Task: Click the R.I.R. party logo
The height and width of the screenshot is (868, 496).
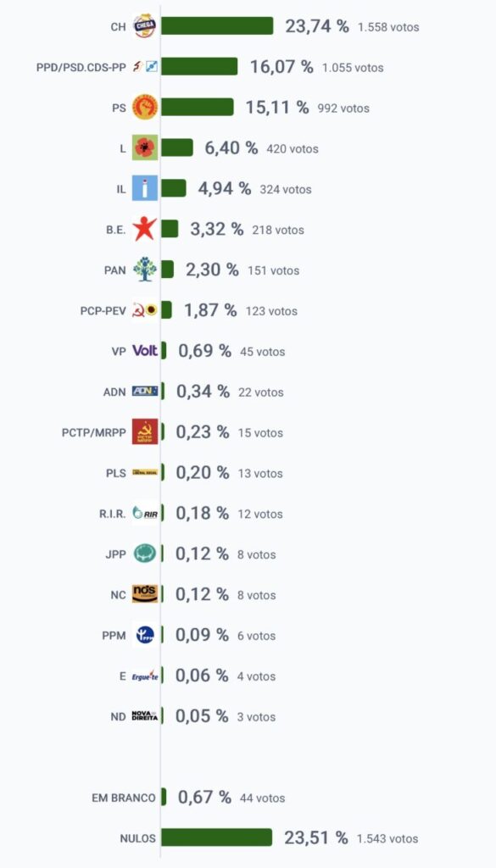Action: (x=145, y=513)
